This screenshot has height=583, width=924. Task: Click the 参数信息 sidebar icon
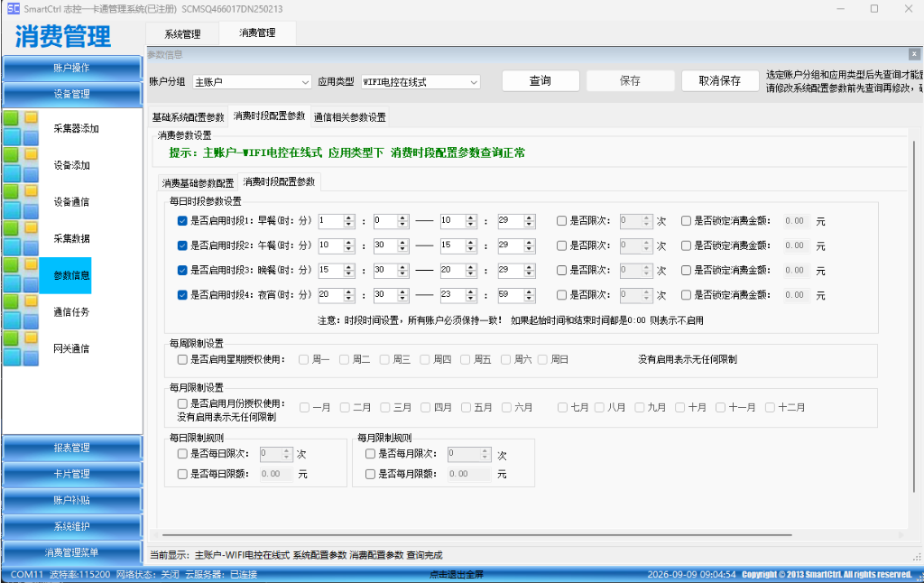pos(22,274)
